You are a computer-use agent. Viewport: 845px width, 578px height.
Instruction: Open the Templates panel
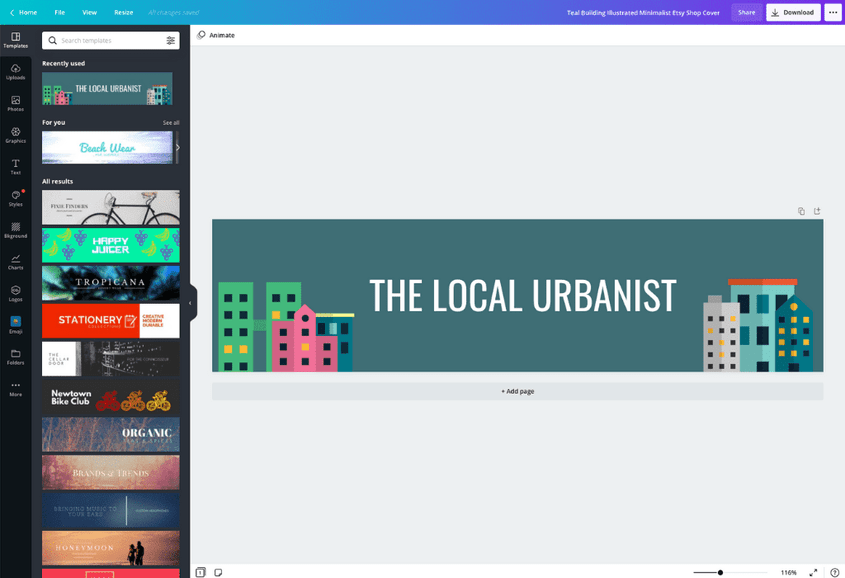pos(15,41)
